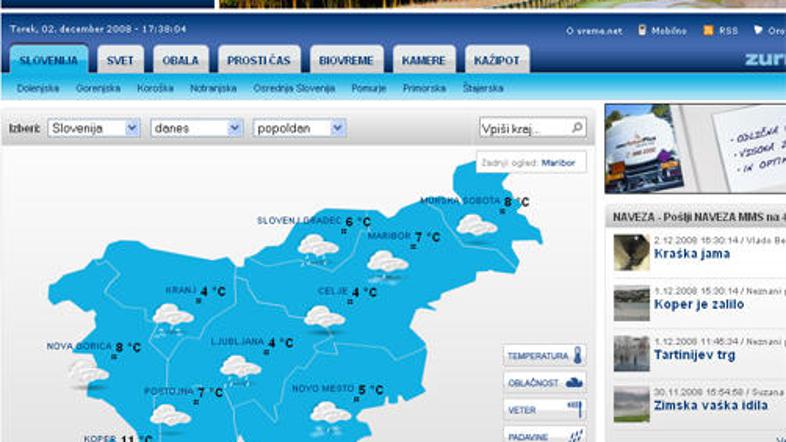This screenshot has height=442, width=786.
Task: Click the POSTOJNA city label
Action: [169, 391]
